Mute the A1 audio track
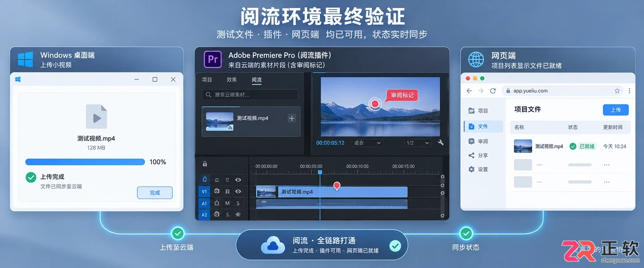Viewport: 644px width, 268px height. click(x=227, y=203)
